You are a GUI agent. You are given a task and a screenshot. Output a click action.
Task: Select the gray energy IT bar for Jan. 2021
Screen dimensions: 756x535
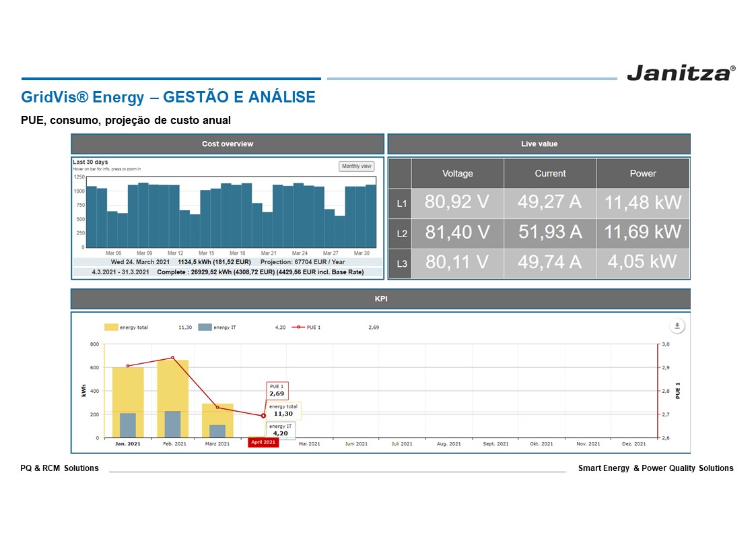pos(128,425)
